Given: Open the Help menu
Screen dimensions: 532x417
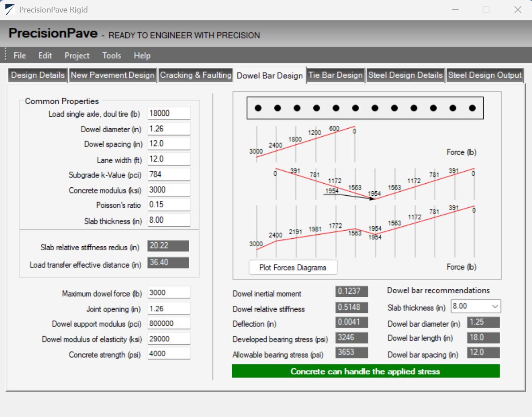Looking at the screenshot, I should click(142, 55).
